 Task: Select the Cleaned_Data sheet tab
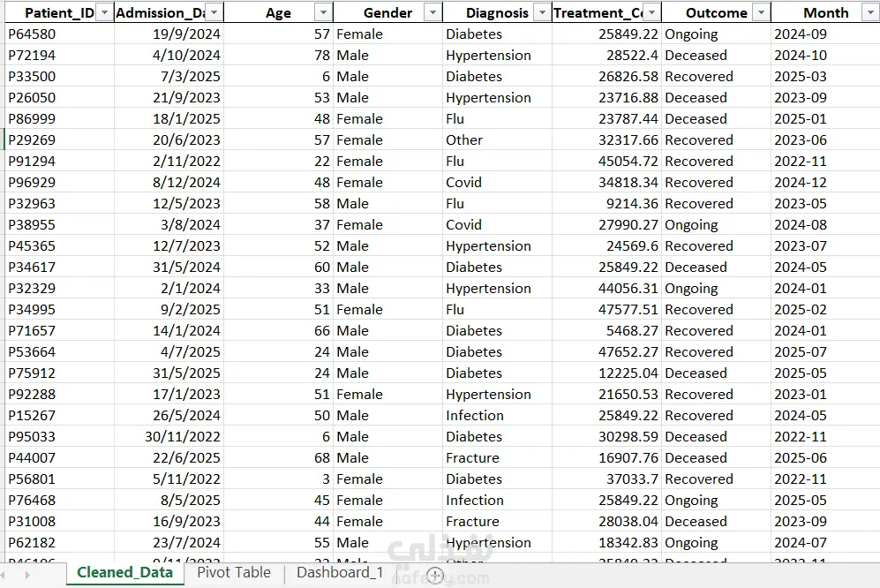click(124, 573)
